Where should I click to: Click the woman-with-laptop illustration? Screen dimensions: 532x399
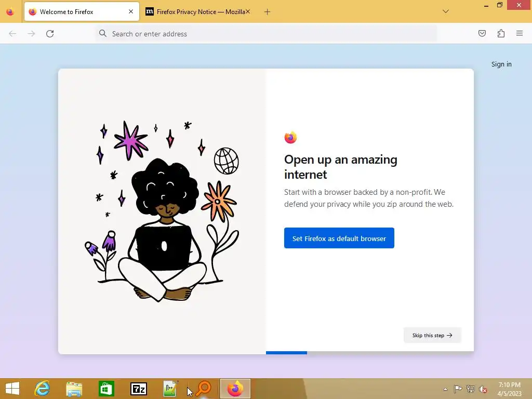click(162, 211)
